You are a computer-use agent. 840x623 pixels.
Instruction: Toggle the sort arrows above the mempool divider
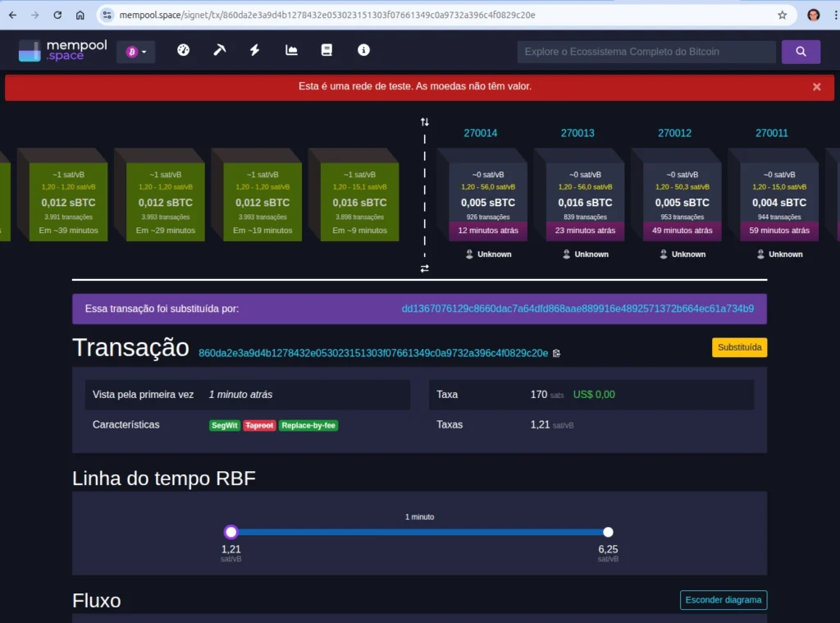click(424, 121)
